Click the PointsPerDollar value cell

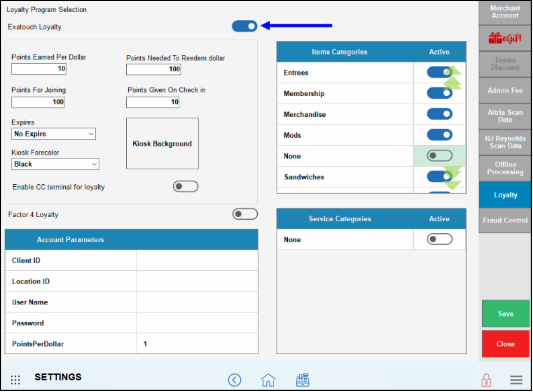pyautogui.click(x=197, y=344)
